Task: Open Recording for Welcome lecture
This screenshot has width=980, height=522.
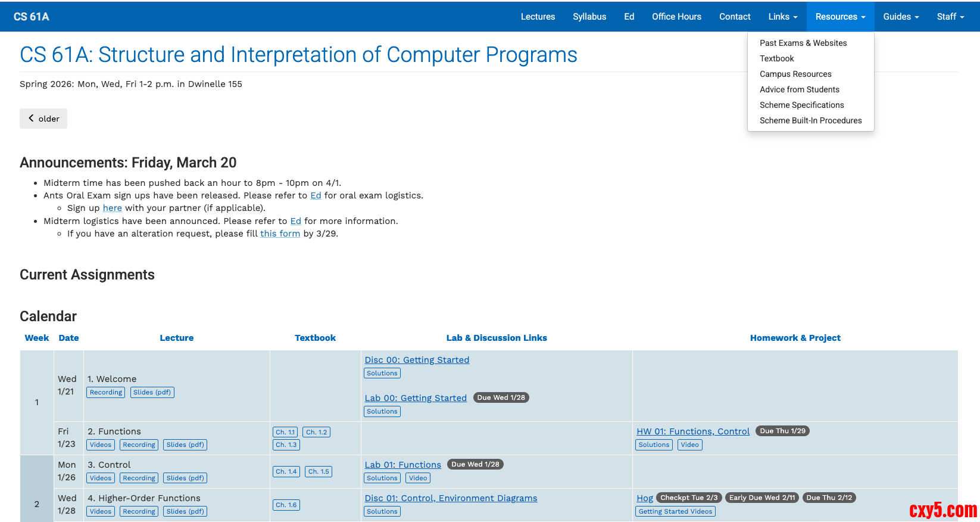Action: tap(106, 392)
